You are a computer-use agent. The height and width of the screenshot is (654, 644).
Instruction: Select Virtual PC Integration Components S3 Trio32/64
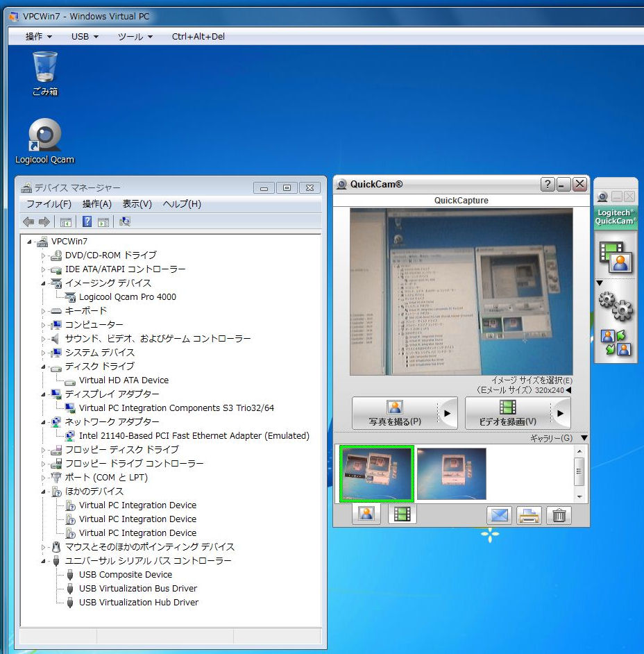click(176, 408)
